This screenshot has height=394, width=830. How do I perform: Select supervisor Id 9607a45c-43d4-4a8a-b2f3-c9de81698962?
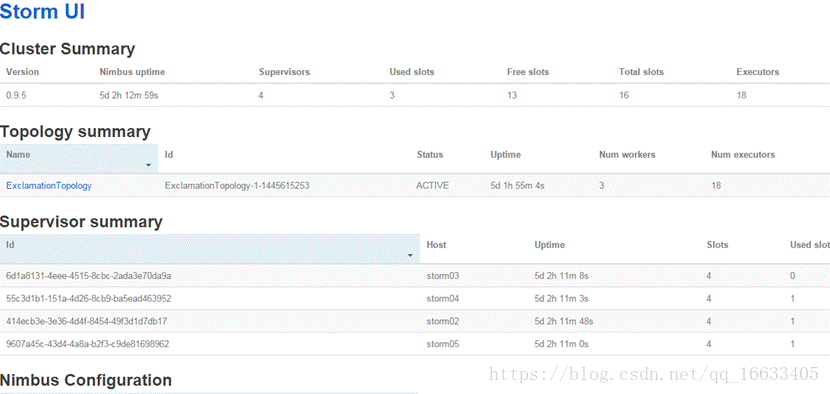[x=87, y=344]
